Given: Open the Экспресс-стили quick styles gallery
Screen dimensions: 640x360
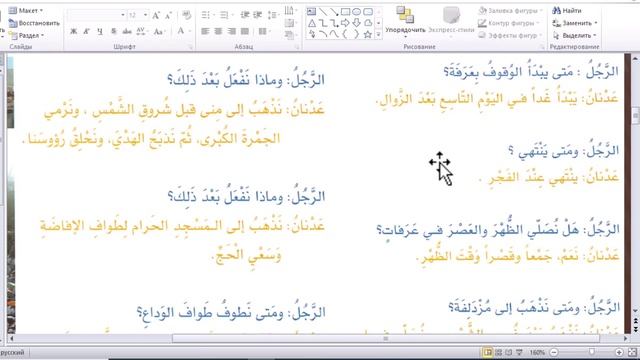Looking at the screenshot, I should [451, 21].
